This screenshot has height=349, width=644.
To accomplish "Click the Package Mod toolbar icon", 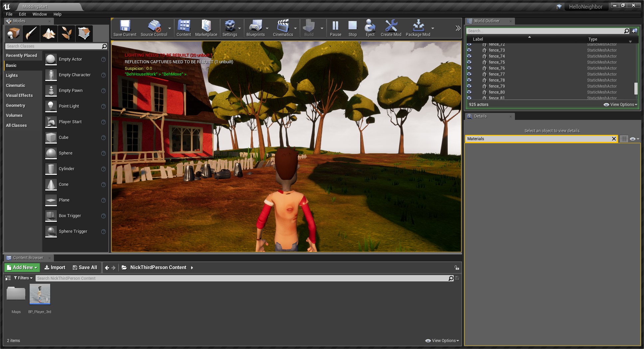I will tap(418, 28).
